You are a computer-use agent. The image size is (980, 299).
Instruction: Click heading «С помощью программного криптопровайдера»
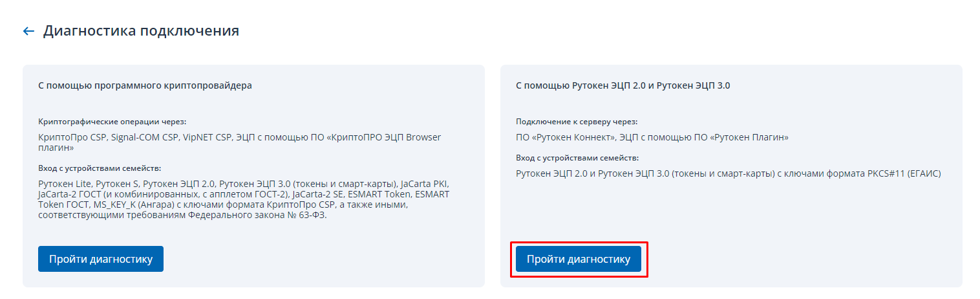145,85
